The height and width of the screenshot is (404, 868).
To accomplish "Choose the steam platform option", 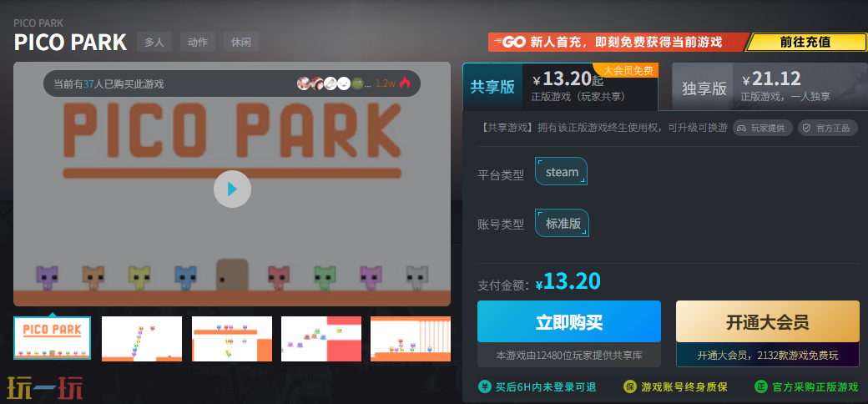I will [562, 172].
